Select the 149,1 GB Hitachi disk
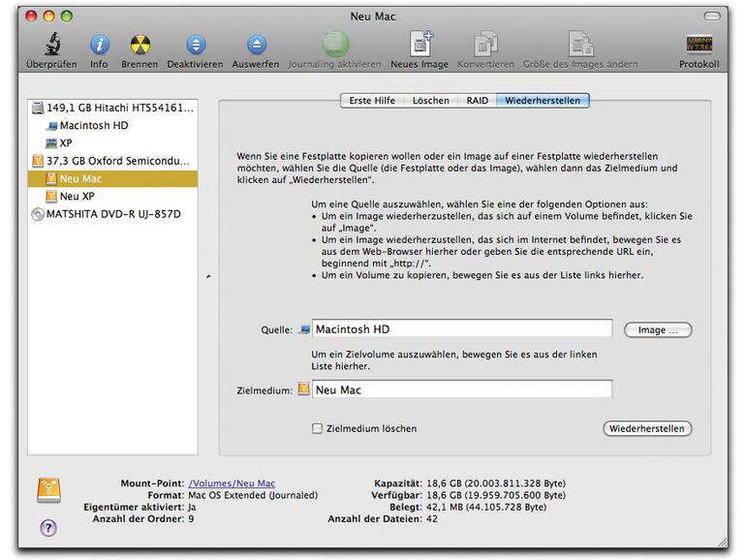 [119, 109]
